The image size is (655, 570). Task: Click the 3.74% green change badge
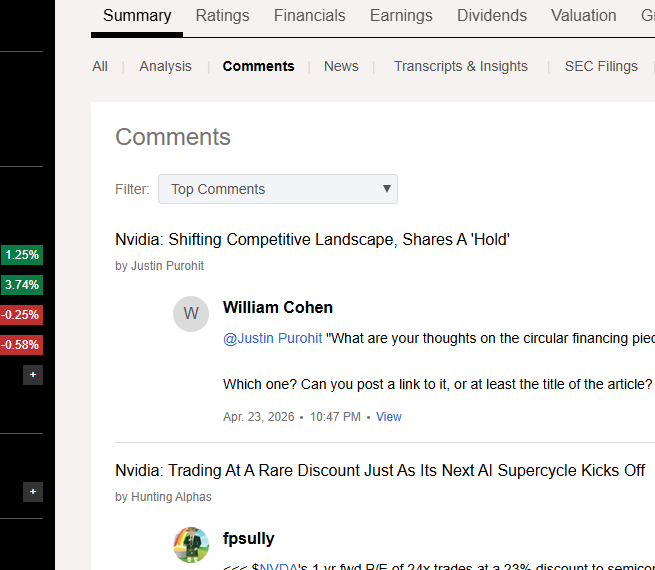pyautogui.click(x=22, y=285)
